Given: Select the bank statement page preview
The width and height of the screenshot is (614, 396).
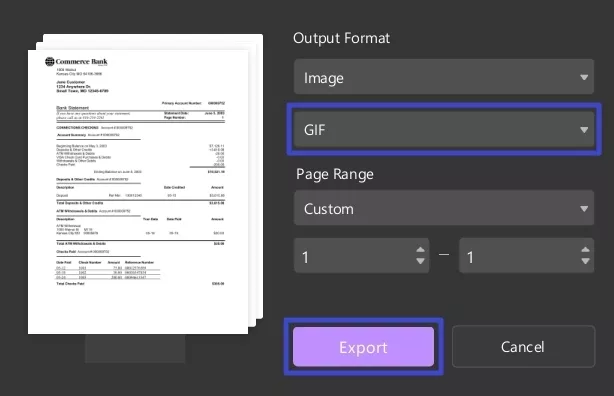Looking at the screenshot, I should tap(138, 192).
